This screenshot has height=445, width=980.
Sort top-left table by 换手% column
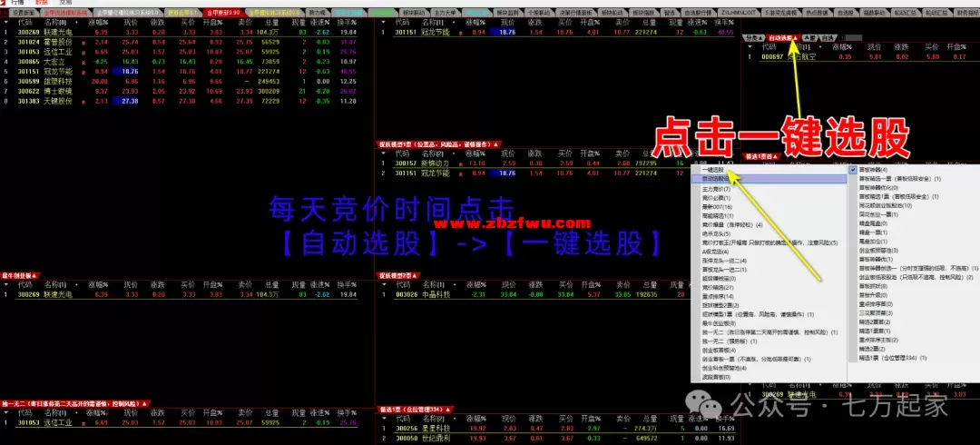pos(347,22)
